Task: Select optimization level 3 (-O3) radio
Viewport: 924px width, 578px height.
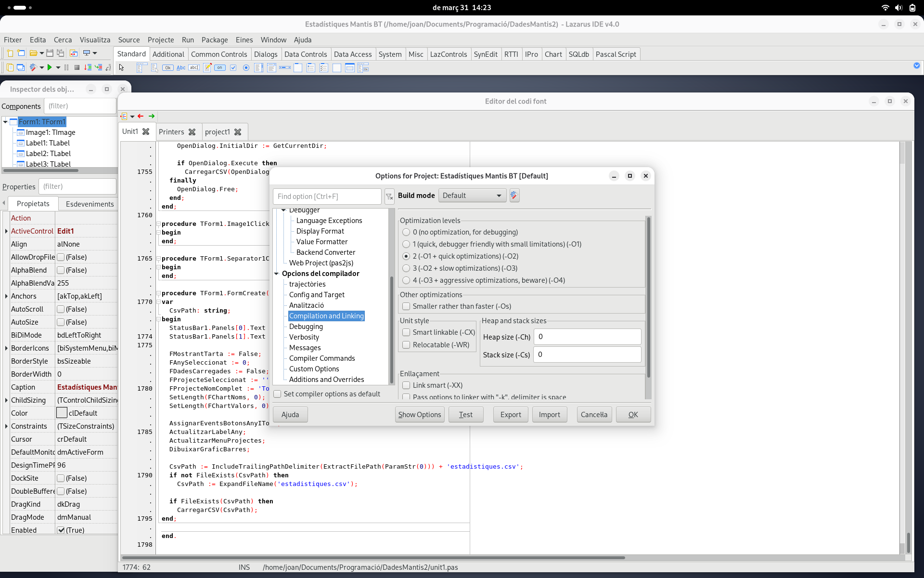Action: pos(407,268)
